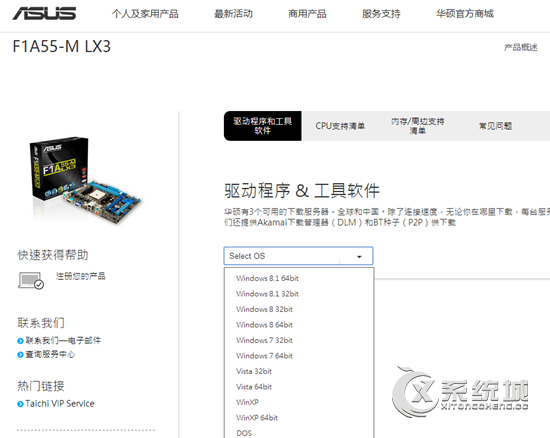Viewport: 550px width, 438px height.
Task: Expand the Select OS dropdown
Action: point(298,256)
